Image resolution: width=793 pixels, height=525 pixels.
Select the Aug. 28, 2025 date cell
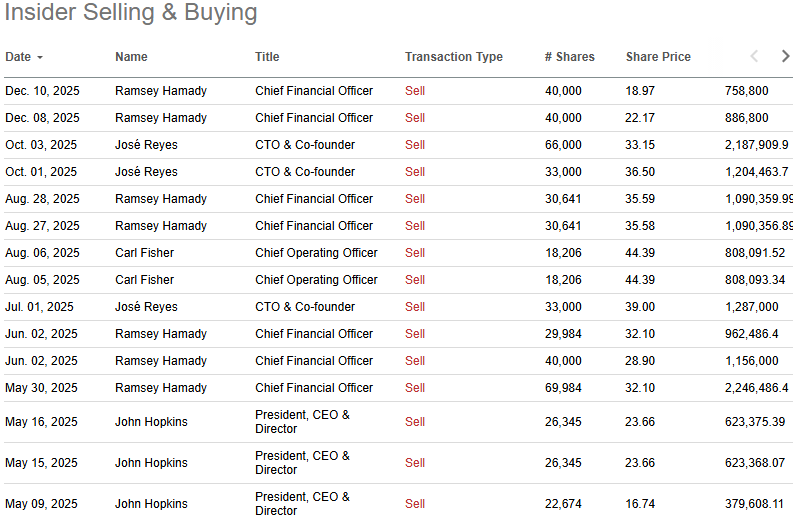pyautogui.click(x=42, y=199)
